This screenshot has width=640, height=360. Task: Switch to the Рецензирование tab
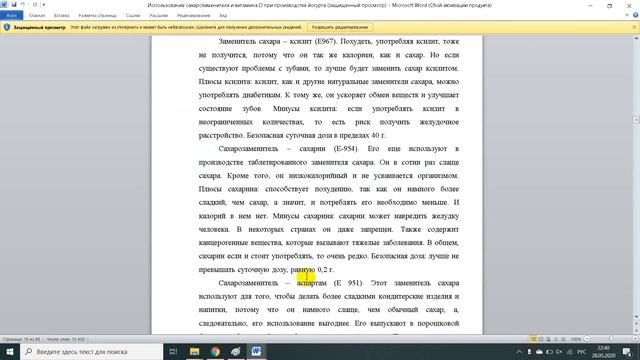coord(193,16)
